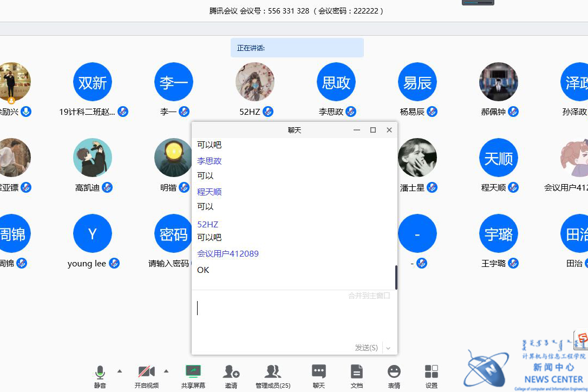This screenshot has height=392, width=588.
Task: Maximize the chat window
Action: coord(373,130)
